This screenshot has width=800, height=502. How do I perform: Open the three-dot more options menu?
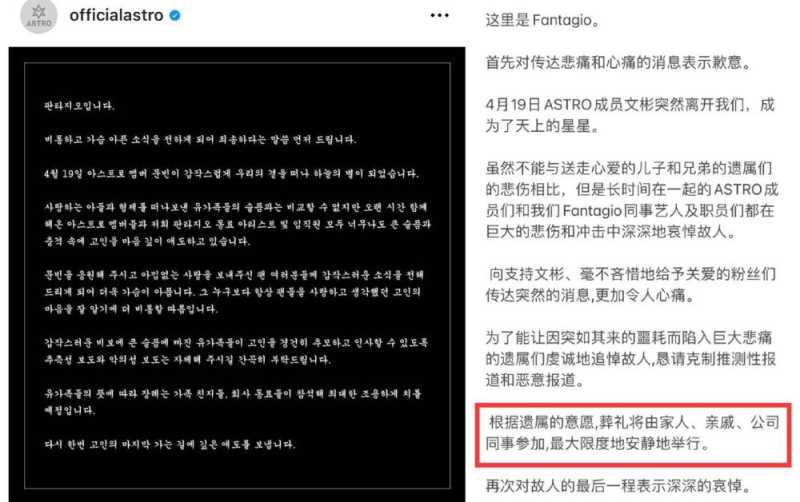tap(439, 15)
